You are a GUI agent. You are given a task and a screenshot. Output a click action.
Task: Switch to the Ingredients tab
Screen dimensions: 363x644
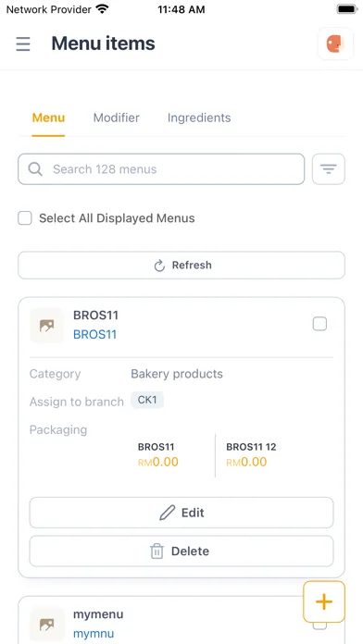point(199,118)
